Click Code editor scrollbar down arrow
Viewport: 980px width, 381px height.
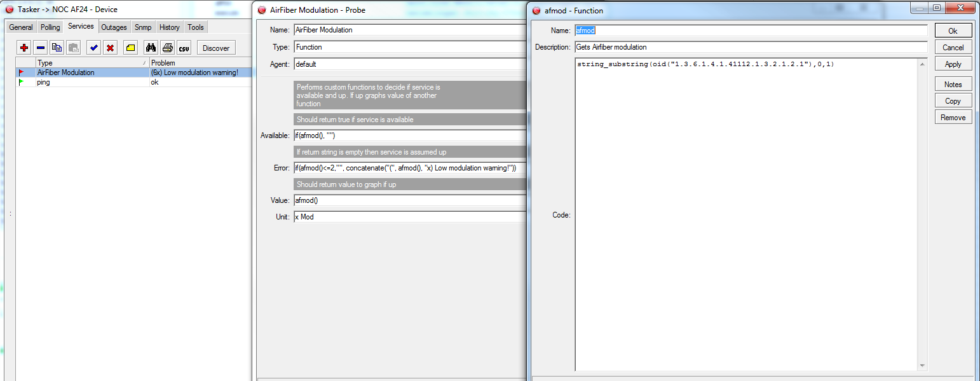pyautogui.click(x=922, y=366)
